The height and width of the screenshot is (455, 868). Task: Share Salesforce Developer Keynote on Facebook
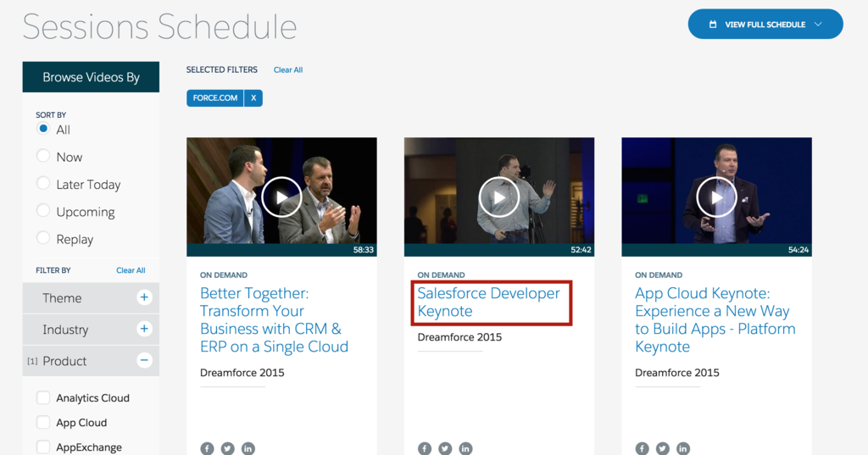[425, 448]
